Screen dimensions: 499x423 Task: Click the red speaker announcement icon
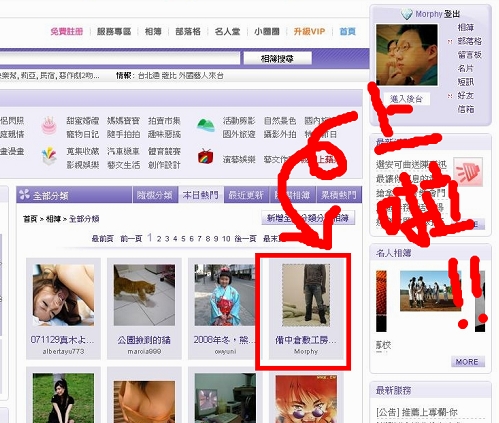tap(468, 172)
